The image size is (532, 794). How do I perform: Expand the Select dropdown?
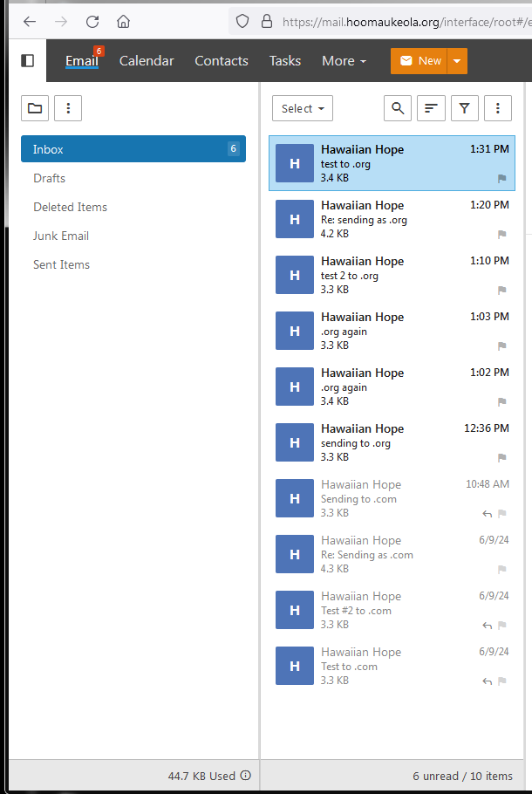point(303,108)
